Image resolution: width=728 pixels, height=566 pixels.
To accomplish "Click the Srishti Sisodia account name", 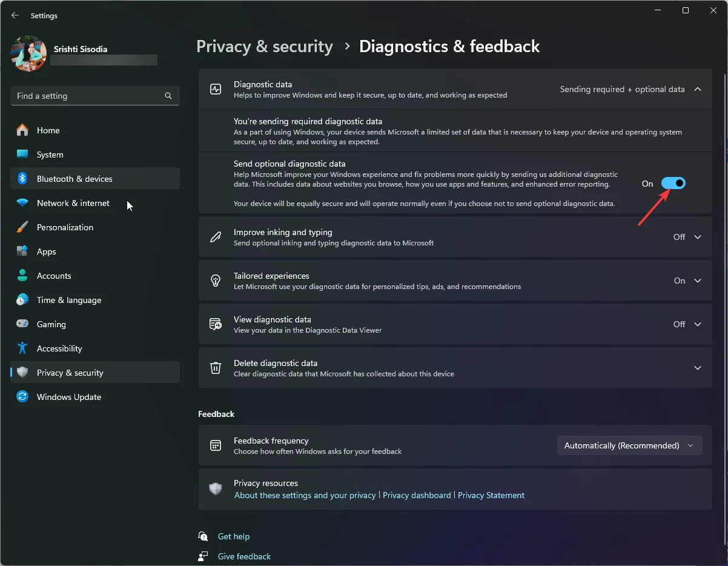I will coord(81,49).
